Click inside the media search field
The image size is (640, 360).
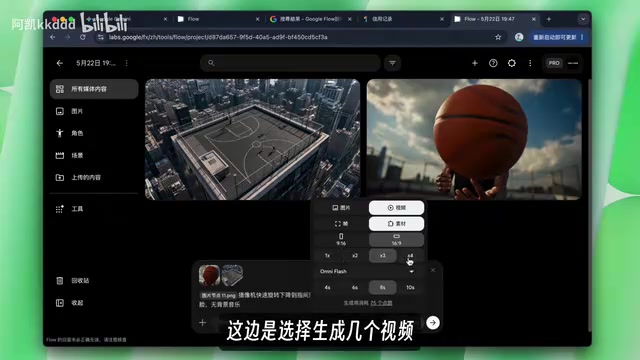coord(290,63)
